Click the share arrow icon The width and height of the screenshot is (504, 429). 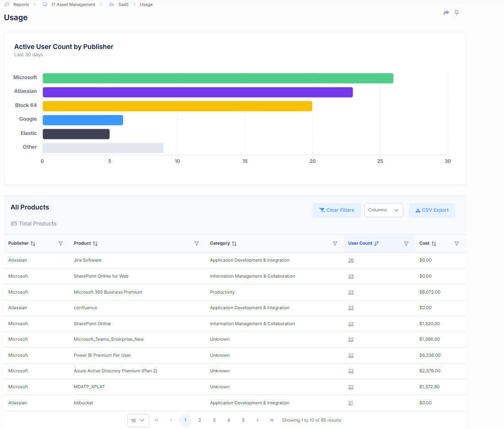(x=446, y=13)
